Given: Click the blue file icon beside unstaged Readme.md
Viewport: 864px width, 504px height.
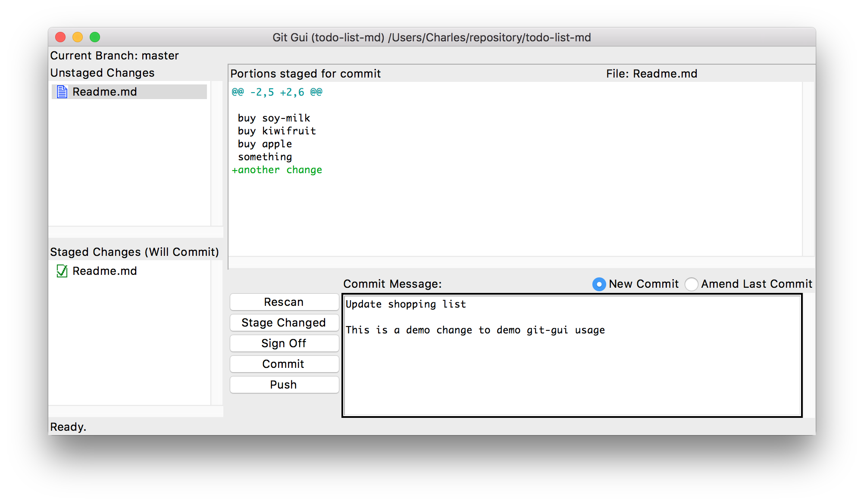Looking at the screenshot, I should tap(62, 92).
